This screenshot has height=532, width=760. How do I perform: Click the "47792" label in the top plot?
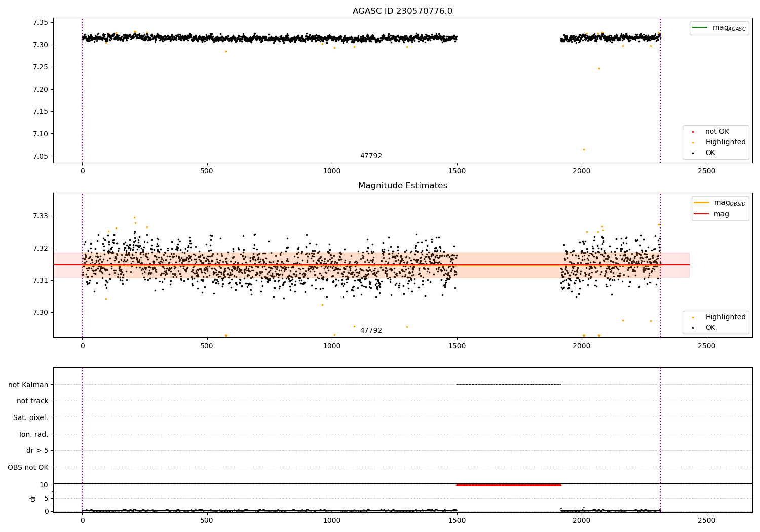[x=371, y=156]
